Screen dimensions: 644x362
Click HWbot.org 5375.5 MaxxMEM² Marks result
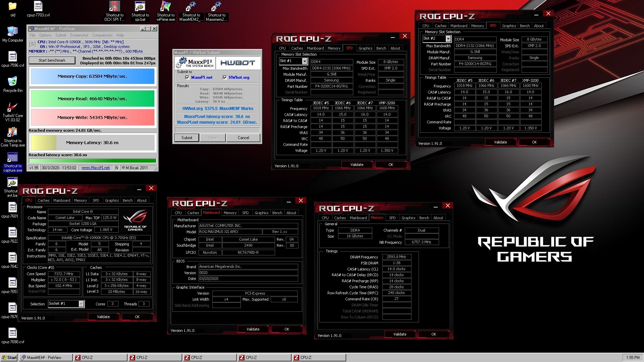tap(218, 109)
